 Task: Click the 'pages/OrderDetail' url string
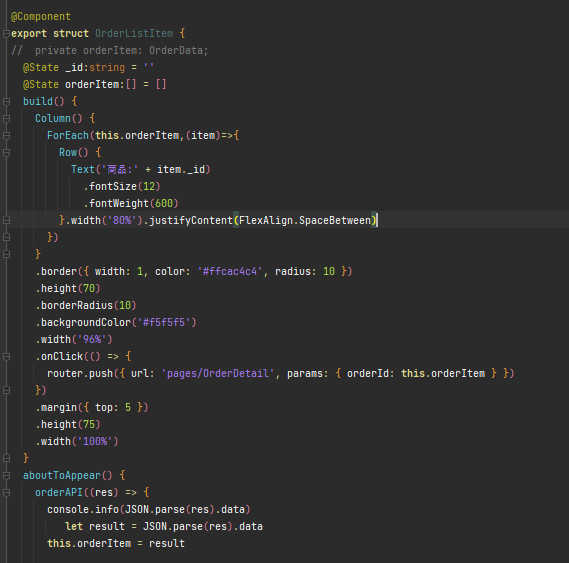coord(218,374)
